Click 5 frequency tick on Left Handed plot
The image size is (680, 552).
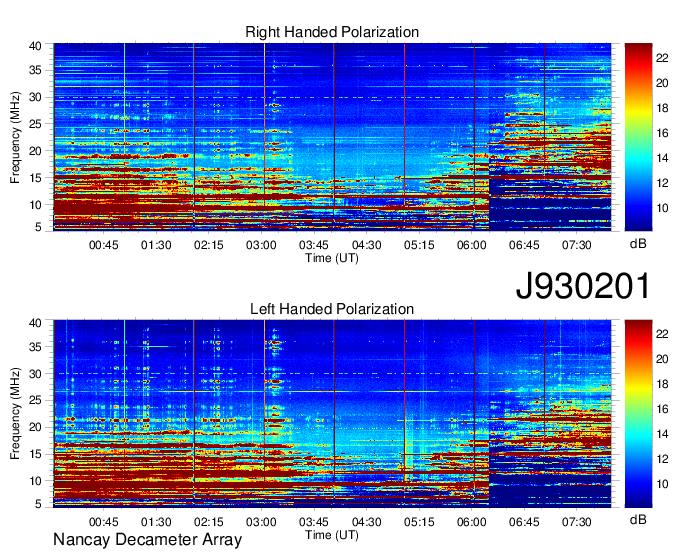pos(38,504)
